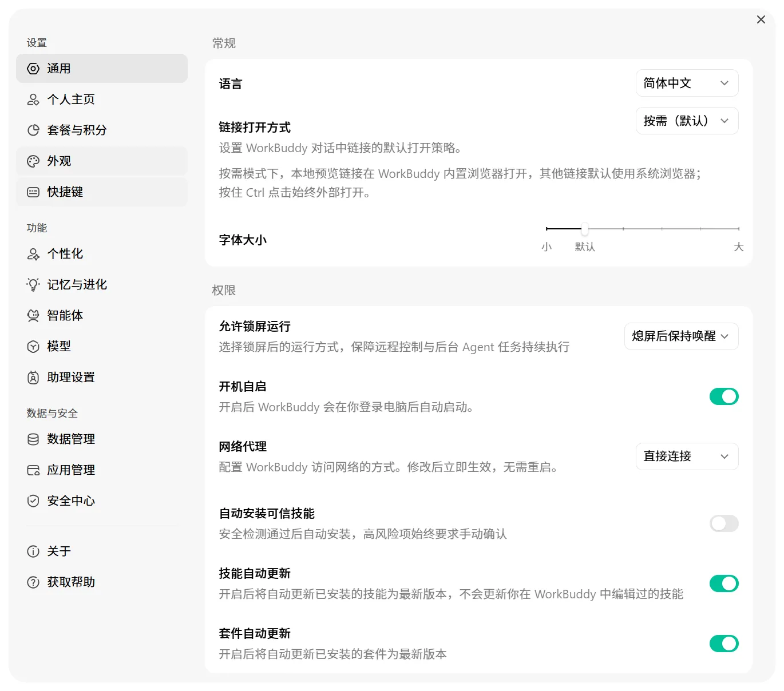Click the 快捷键 keyboard icon
The image size is (784, 691).
(x=33, y=192)
